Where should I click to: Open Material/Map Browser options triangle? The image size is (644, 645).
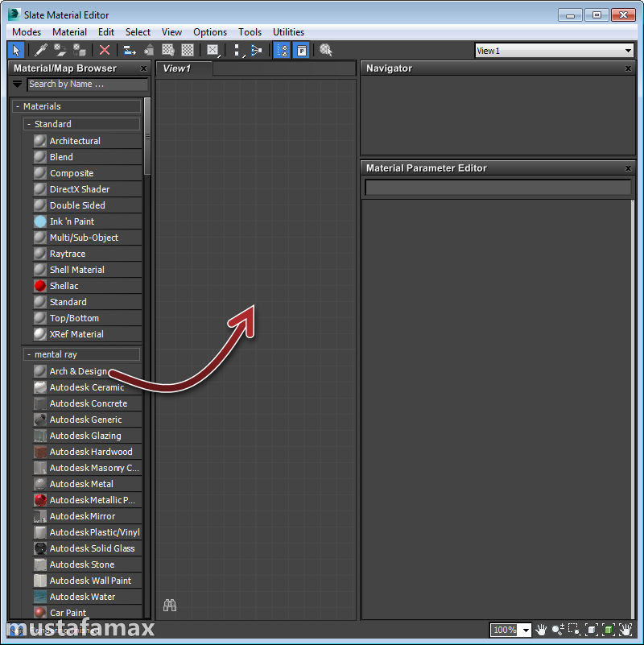17,85
